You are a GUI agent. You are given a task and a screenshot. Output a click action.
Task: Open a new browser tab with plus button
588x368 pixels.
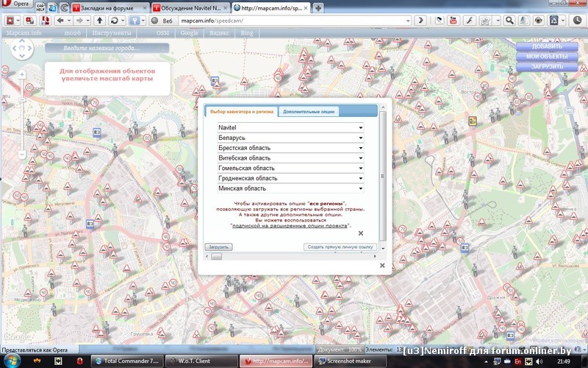tap(318, 8)
